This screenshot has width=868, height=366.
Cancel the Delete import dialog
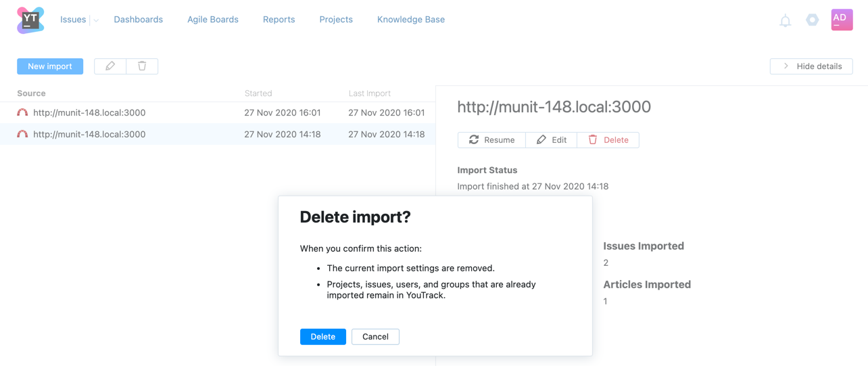click(x=375, y=337)
